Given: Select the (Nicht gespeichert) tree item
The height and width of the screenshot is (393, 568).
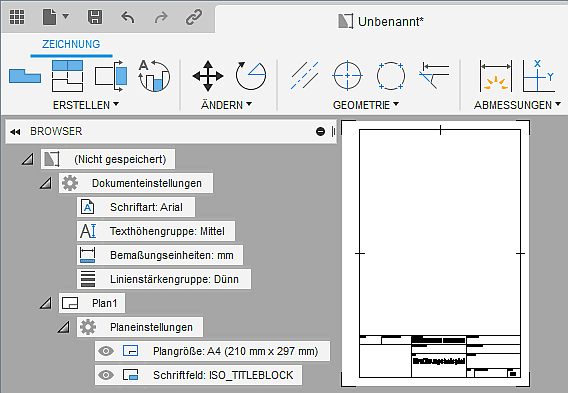Looking at the screenshot, I should click(x=108, y=159).
